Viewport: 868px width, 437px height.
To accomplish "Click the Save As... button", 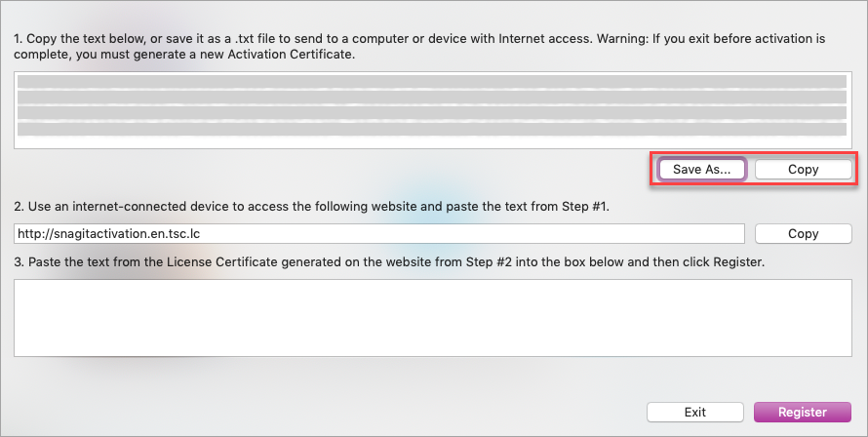I will (x=702, y=169).
